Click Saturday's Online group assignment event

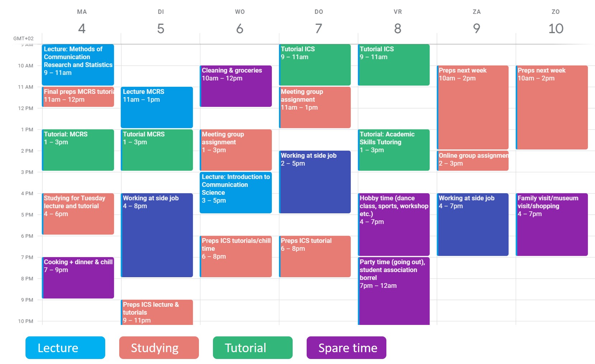point(473,160)
